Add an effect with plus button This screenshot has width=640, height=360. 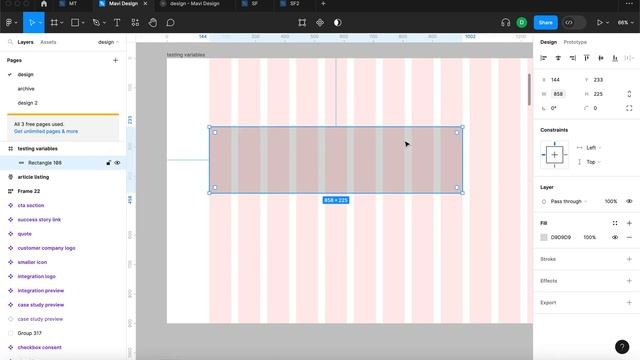click(x=629, y=281)
